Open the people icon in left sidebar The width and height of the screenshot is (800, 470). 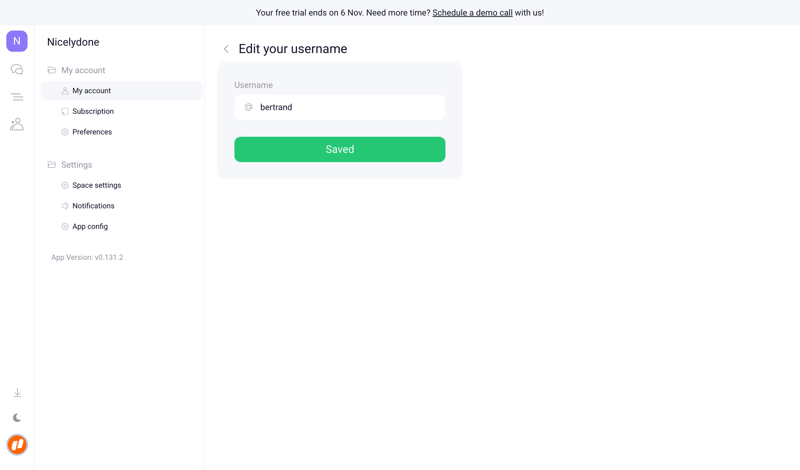pos(17,125)
